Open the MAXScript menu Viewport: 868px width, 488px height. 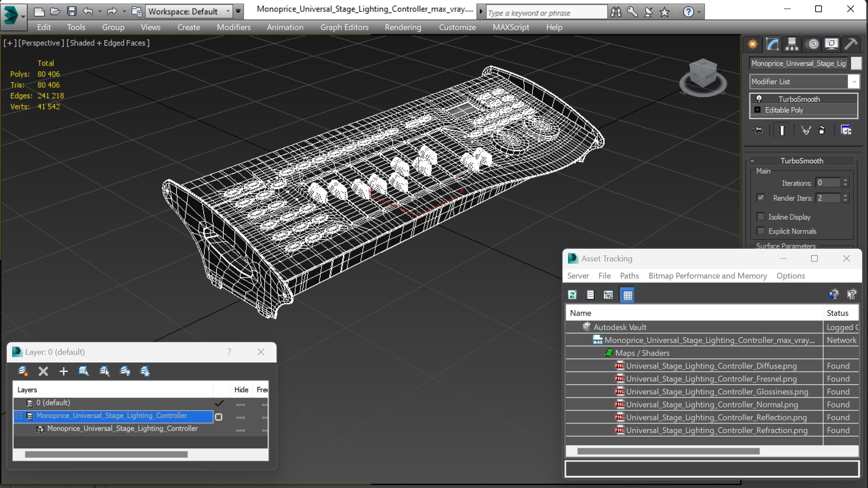click(511, 27)
